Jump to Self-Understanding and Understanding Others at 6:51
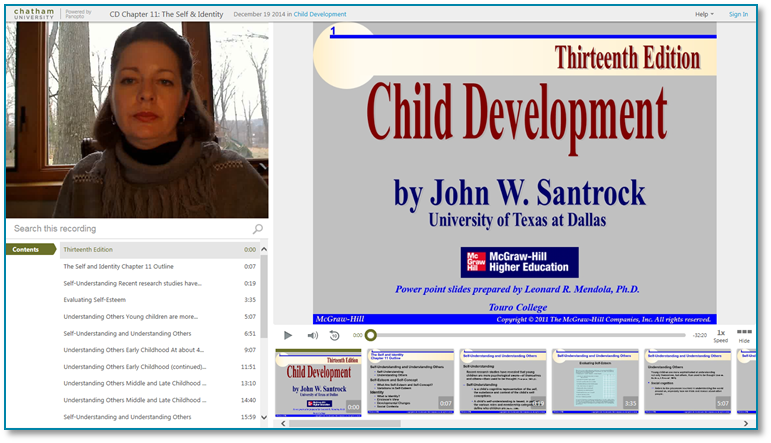Screen dimensions: 771x443 coord(159,333)
